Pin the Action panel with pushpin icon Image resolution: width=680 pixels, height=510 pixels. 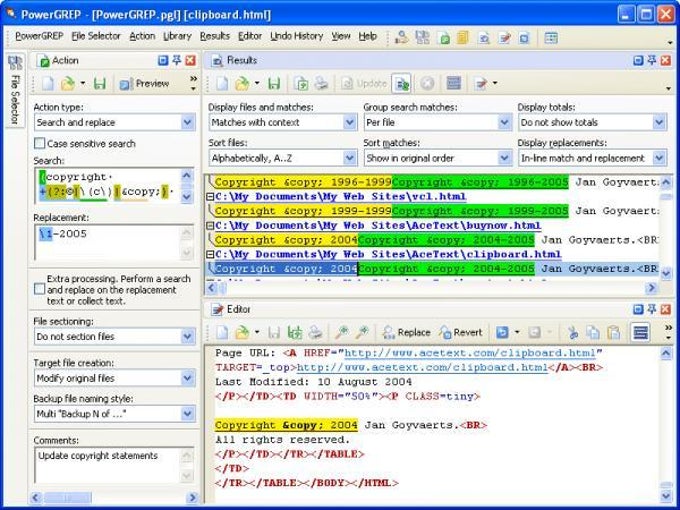[177, 60]
